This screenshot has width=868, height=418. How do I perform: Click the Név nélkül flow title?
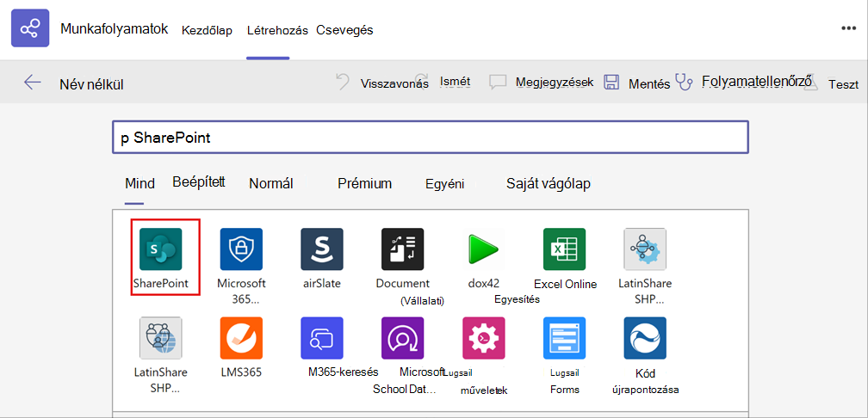[91, 84]
